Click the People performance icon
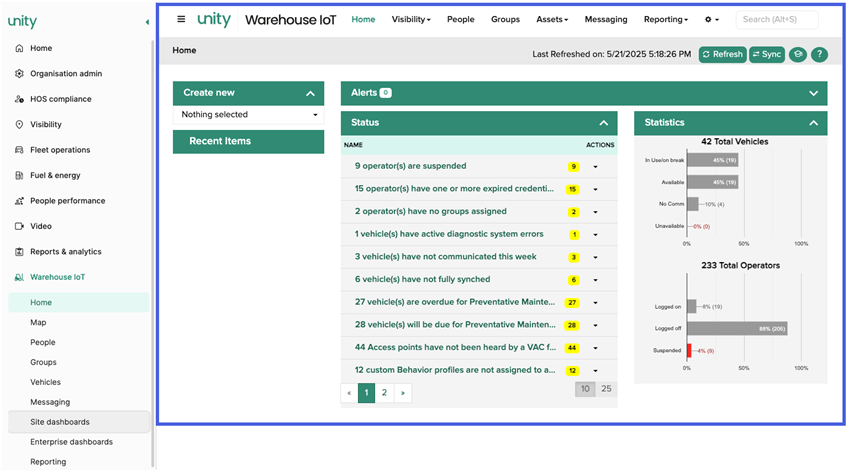This screenshot has height=470, width=864. [x=19, y=201]
